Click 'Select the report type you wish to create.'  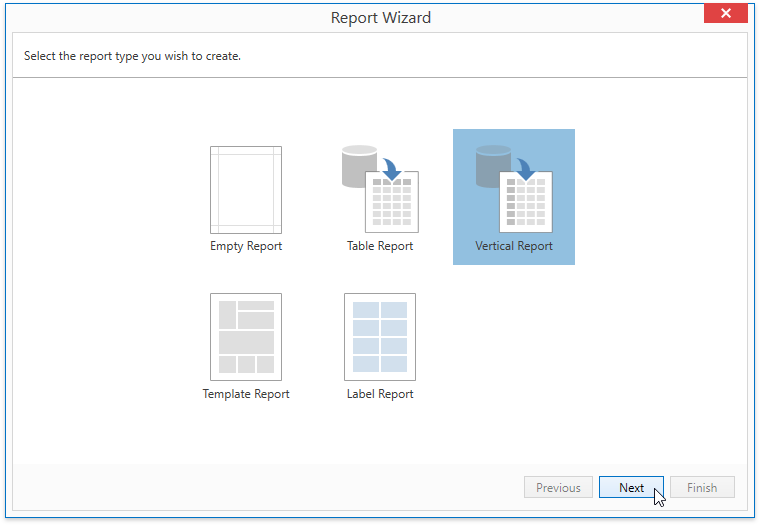point(132,56)
